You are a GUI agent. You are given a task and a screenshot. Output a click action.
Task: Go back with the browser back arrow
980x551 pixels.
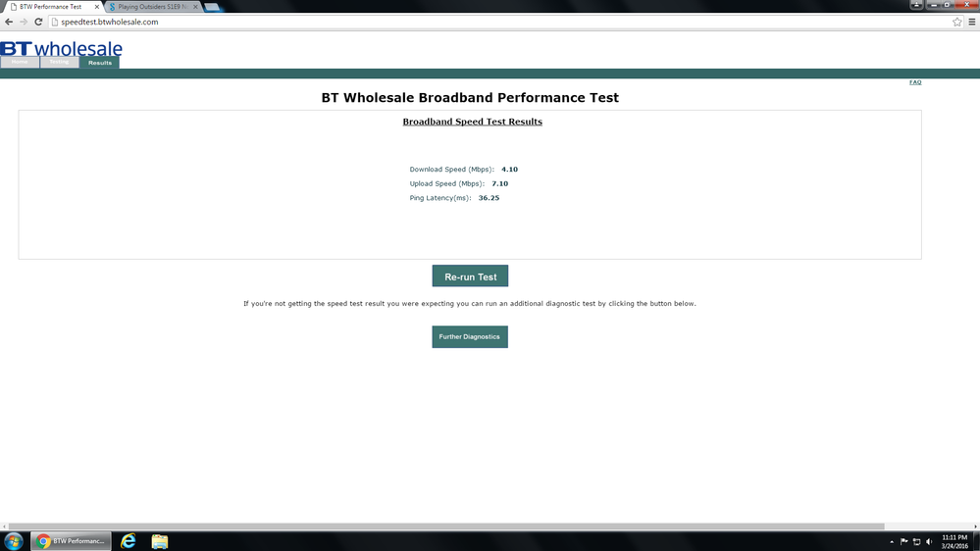9,22
